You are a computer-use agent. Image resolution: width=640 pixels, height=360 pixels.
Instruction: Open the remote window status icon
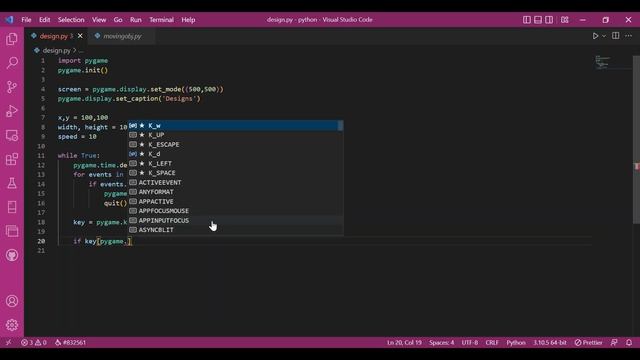tap(9, 342)
